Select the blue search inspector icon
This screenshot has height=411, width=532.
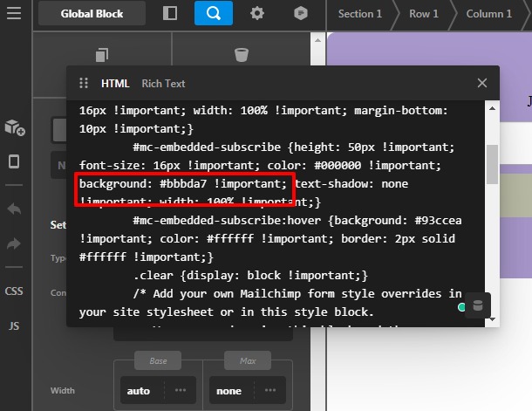click(x=214, y=13)
